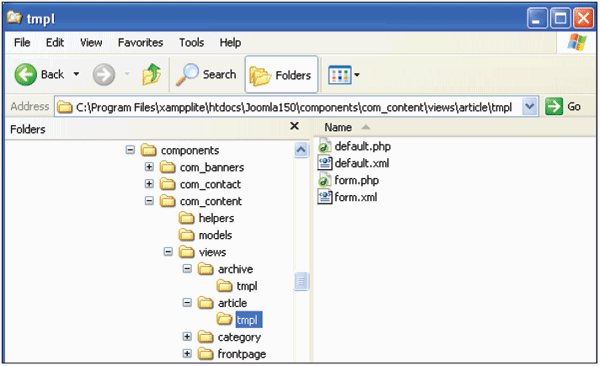Select the default.php file icon

coord(324,146)
